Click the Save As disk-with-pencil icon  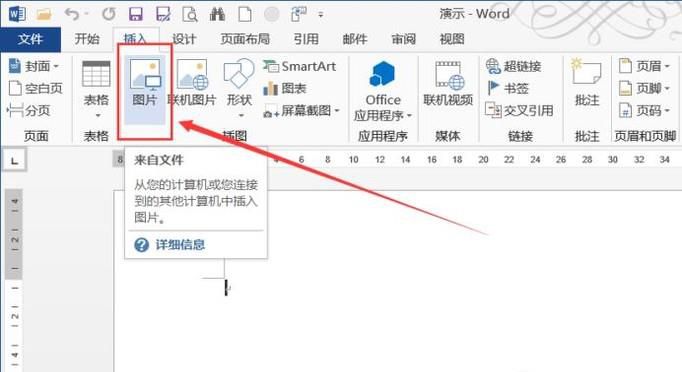tap(163, 14)
